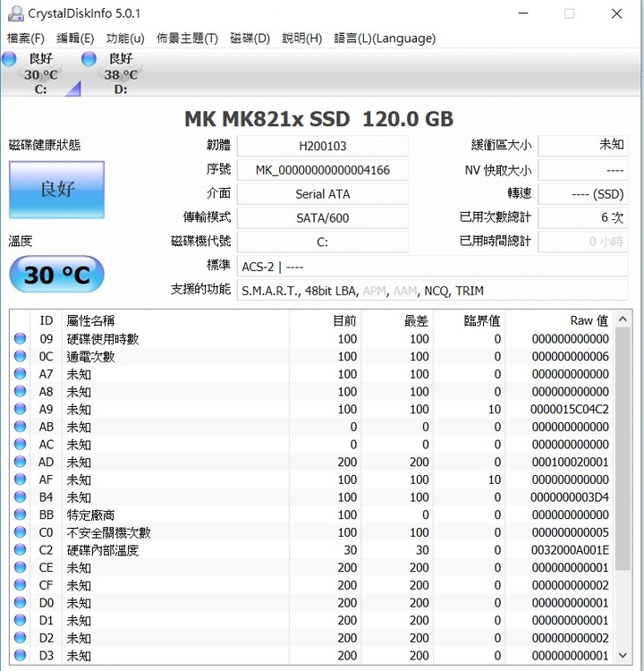Click the 目前 column header
The height and width of the screenshot is (671, 644).
point(326,320)
